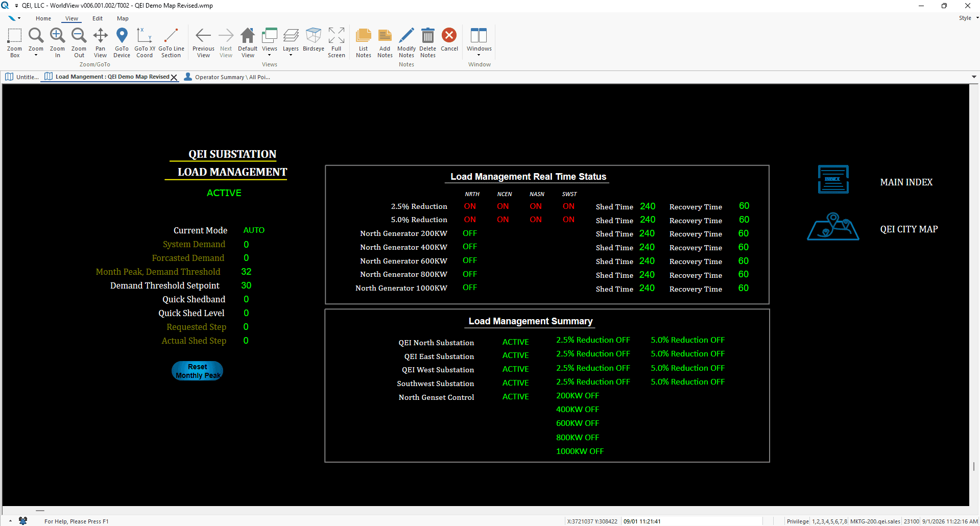Open the Map ribbon tab
The width and height of the screenshot is (980, 526).
pos(123,18)
